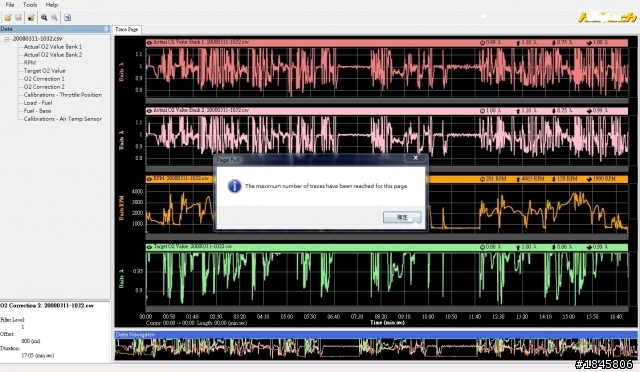This screenshot has height=372, width=640.
Task: Click average icon on Bank 2 trace header
Action: 589,111
